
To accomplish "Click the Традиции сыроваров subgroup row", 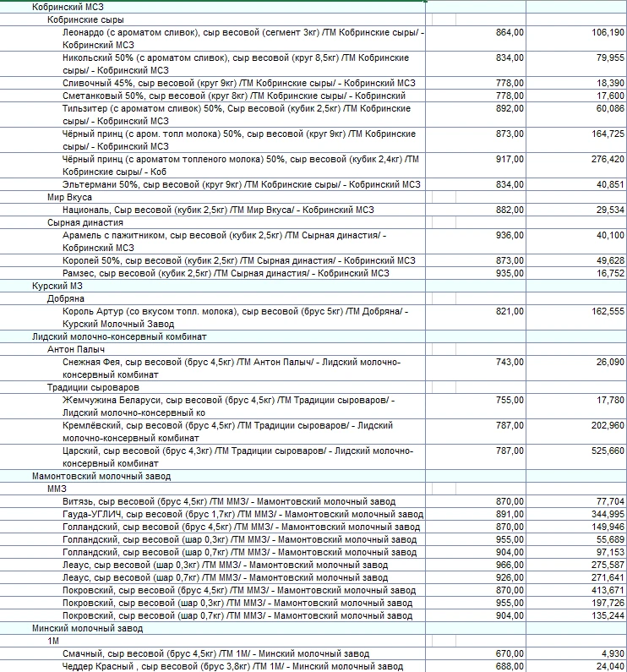I will tap(93, 387).
